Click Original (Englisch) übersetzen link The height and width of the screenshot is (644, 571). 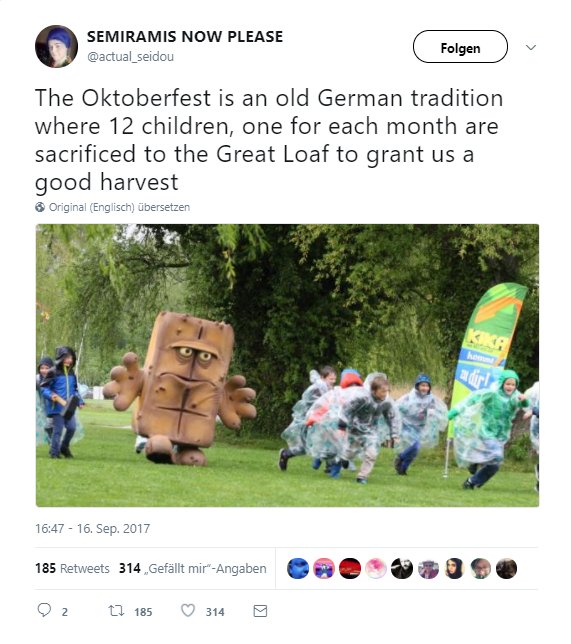coord(120,207)
